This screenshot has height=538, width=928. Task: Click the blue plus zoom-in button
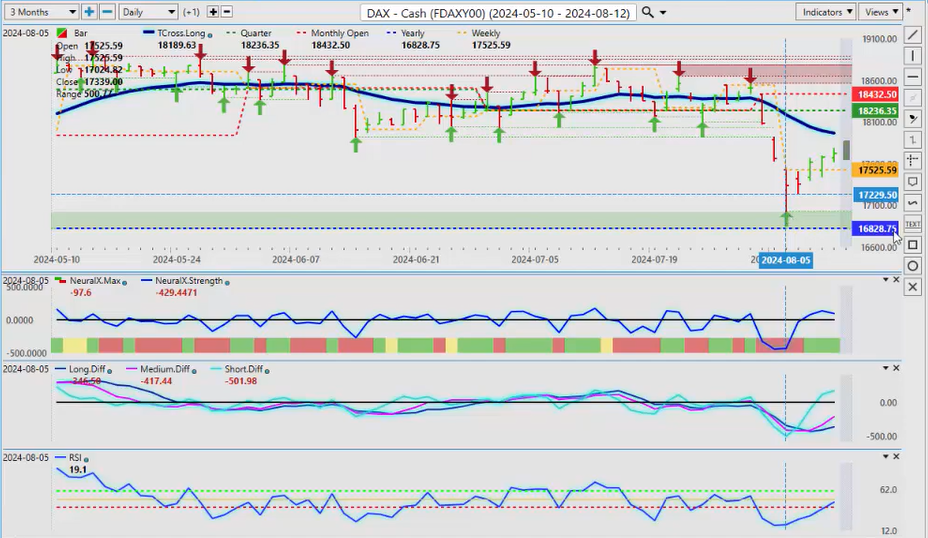(x=88, y=12)
